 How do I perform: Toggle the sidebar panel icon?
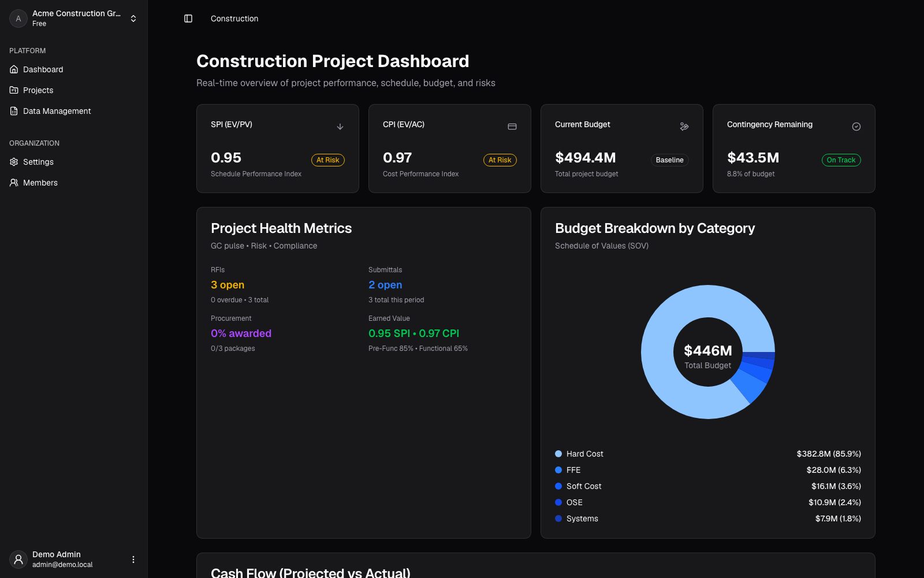click(x=188, y=18)
